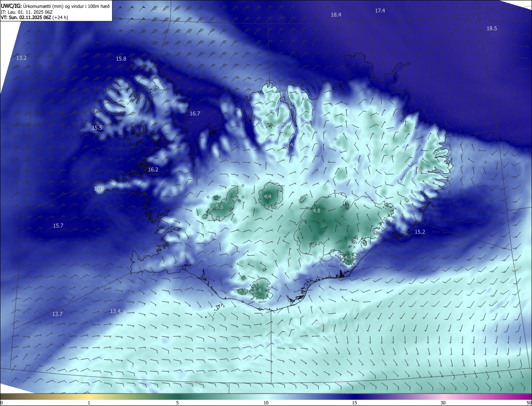Viewport: 532px width, 406px height.
Task: Click the 4.3 value near southeast coast
Action: coord(347,258)
